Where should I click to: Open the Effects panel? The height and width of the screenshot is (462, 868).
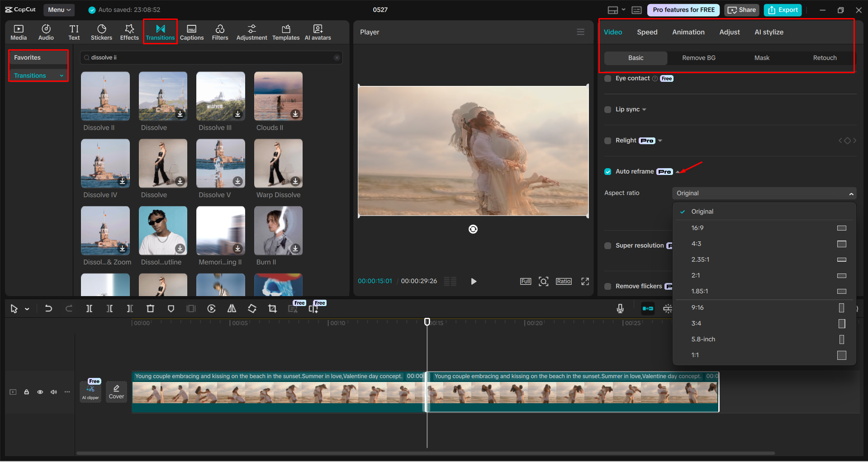coord(129,32)
